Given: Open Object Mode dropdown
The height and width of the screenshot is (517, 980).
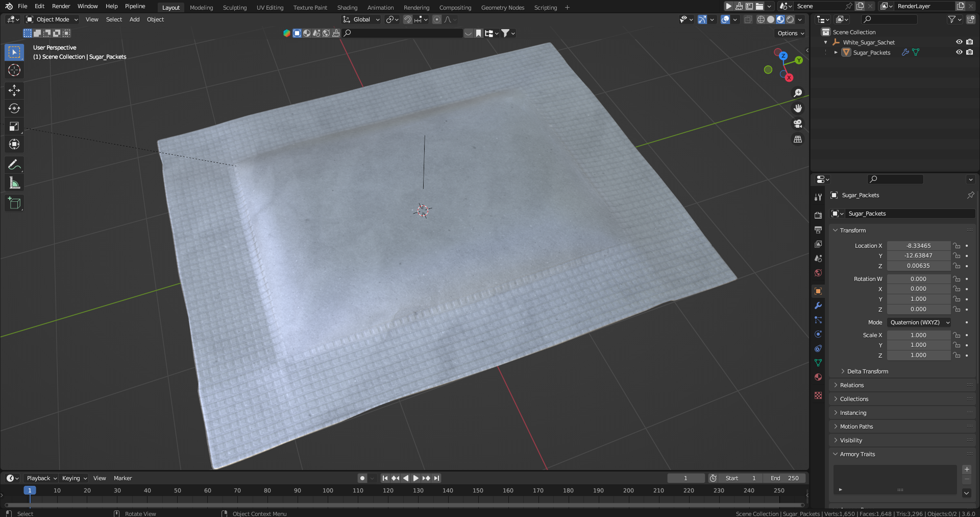Looking at the screenshot, I should pos(52,19).
